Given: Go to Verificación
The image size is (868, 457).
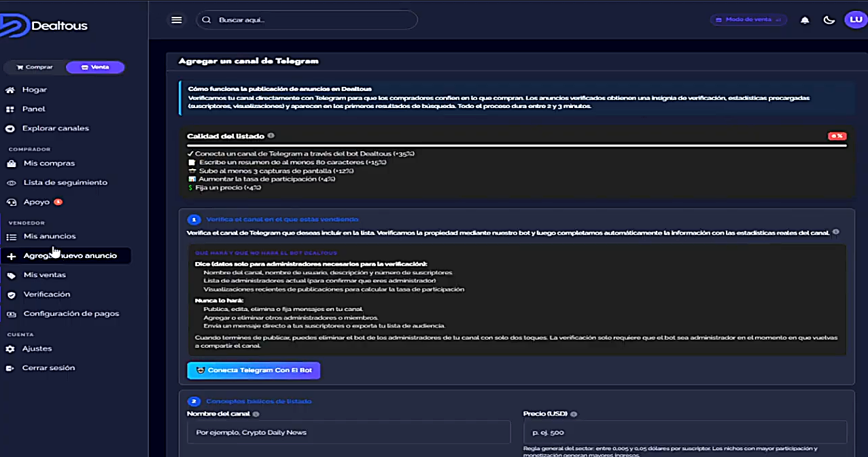Looking at the screenshot, I should pyautogui.click(x=47, y=295).
